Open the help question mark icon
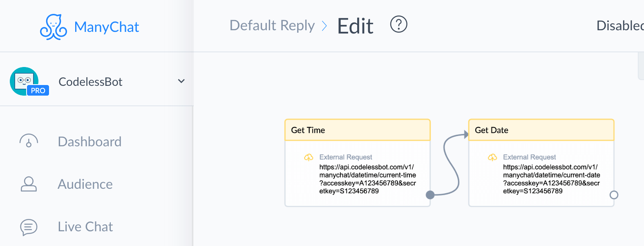644x246 pixels. click(x=399, y=24)
